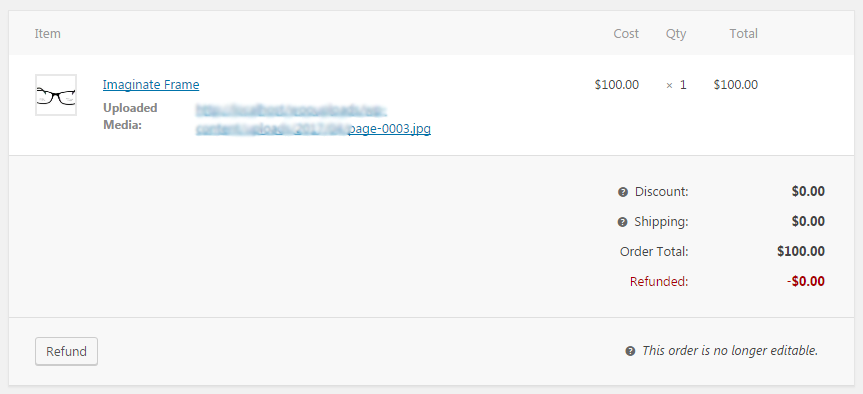Screen dimensions: 863x394
Task: Click the Refunded amount -$0.00
Action: point(806,282)
